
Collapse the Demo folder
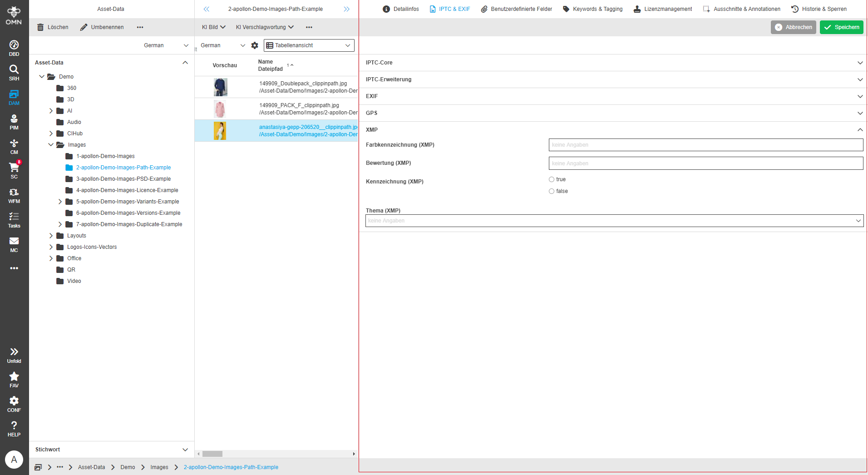click(x=42, y=77)
